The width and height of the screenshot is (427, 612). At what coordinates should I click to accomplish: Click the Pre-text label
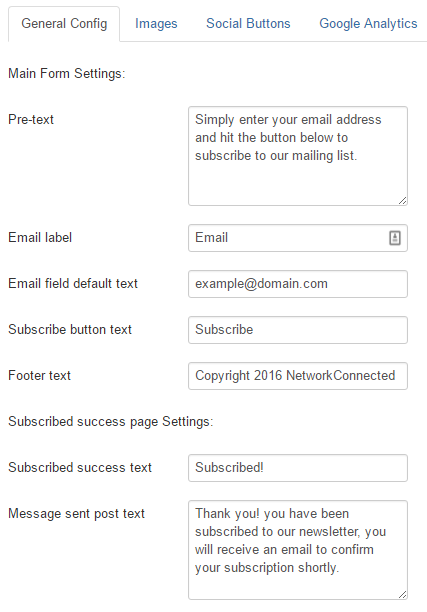(x=31, y=119)
